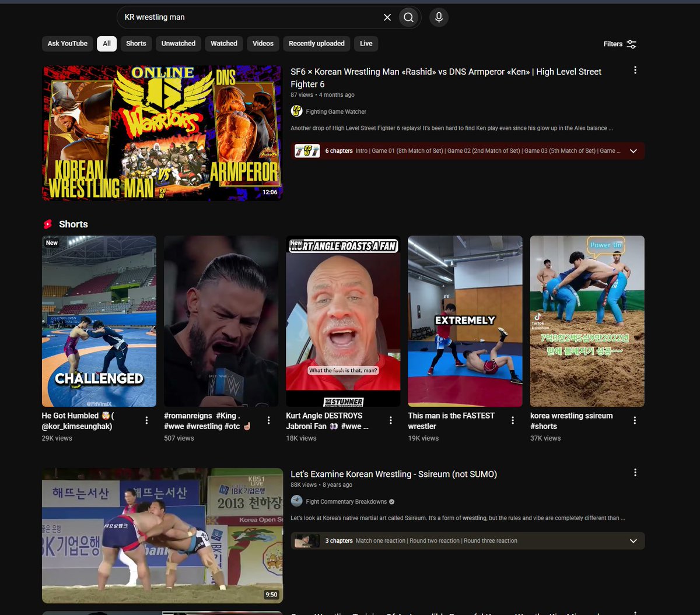Click the '37K views' count text
700x615 pixels.
coord(545,438)
